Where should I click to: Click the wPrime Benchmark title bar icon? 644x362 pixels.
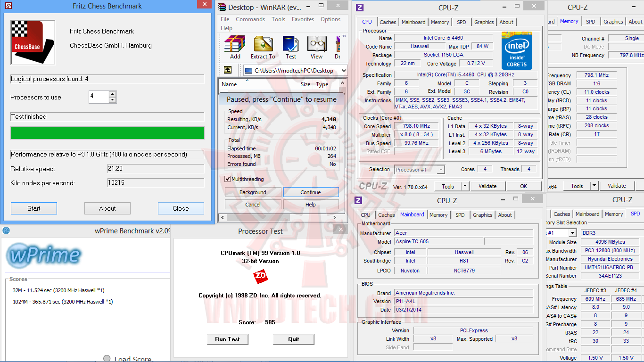pyautogui.click(x=6, y=231)
